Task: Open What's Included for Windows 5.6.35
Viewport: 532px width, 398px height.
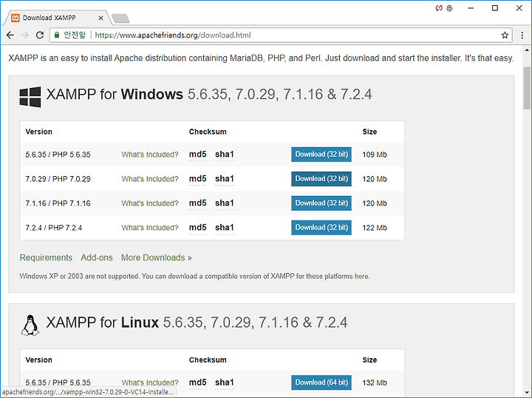Action: (x=149, y=155)
